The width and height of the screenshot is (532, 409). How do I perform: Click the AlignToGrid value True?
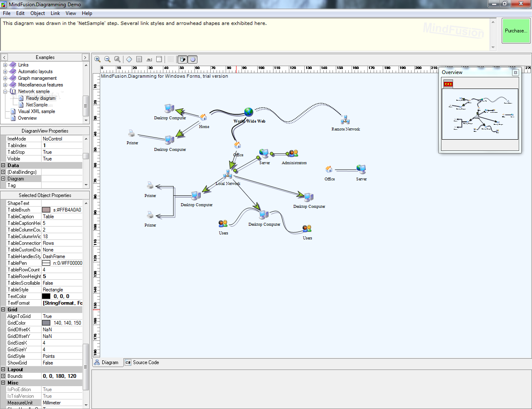(47, 316)
